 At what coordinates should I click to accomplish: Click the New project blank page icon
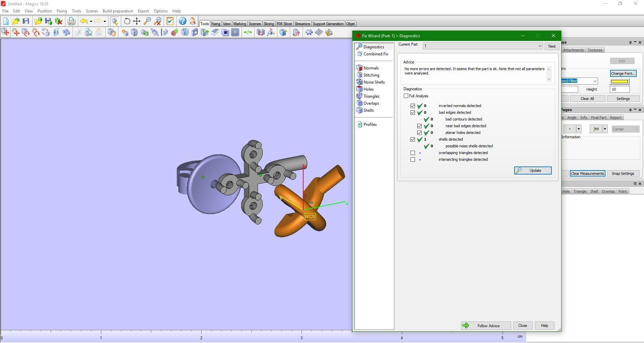coord(6,21)
